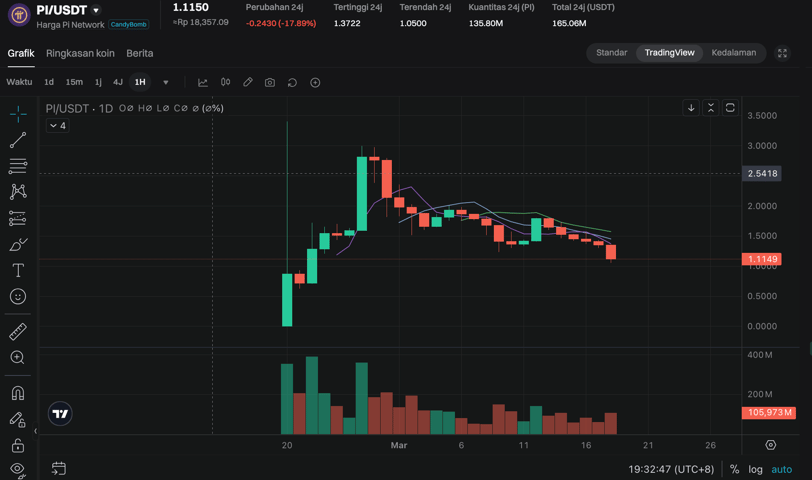The height and width of the screenshot is (480, 812).
Task: Open the Berita tab
Action: pyautogui.click(x=140, y=53)
